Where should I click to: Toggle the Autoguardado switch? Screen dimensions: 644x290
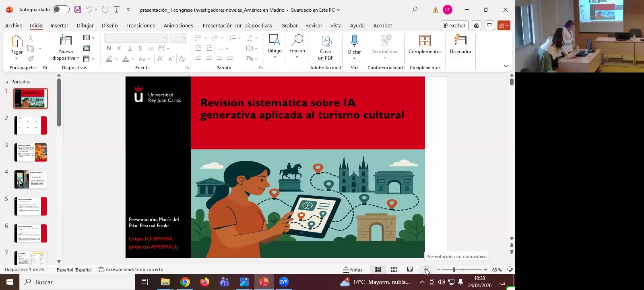61,9
